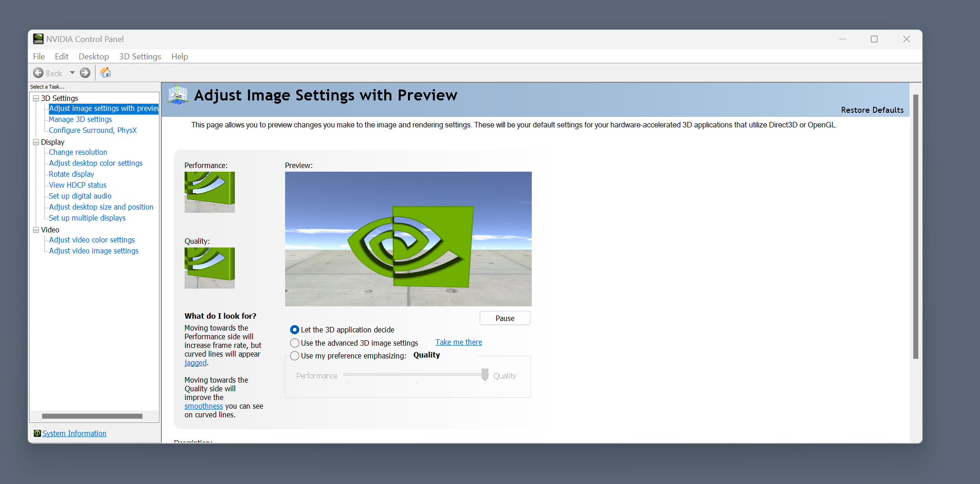Screen dimensions: 980x484
Task: Click the System Information icon
Action: (37, 433)
